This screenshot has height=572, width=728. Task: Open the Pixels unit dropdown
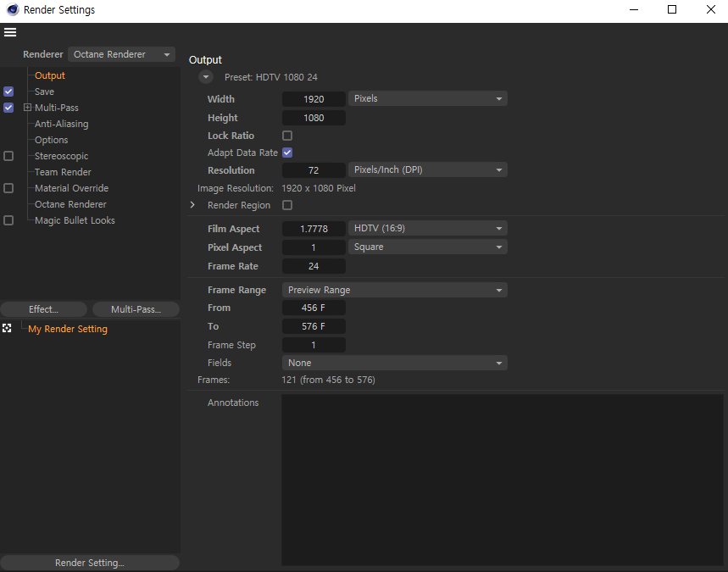pyautogui.click(x=428, y=98)
